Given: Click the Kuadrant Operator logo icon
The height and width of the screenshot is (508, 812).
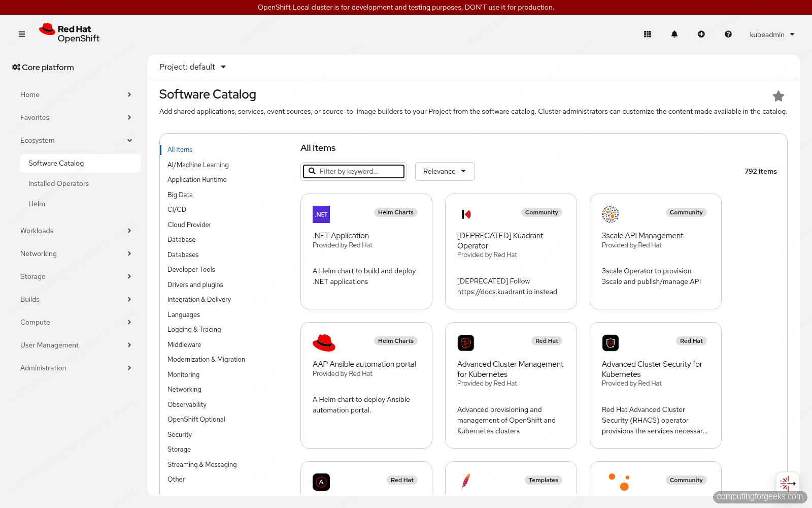Looking at the screenshot, I should pos(466,214).
